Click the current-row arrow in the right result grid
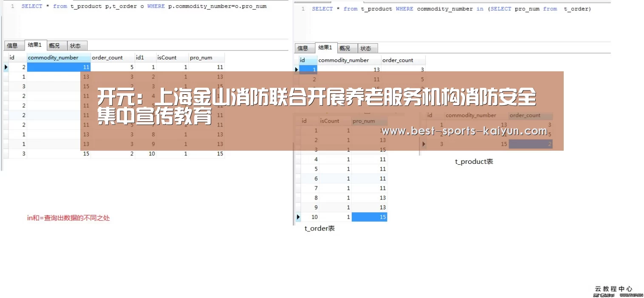Viewport: 644px width, 298px height. click(297, 69)
